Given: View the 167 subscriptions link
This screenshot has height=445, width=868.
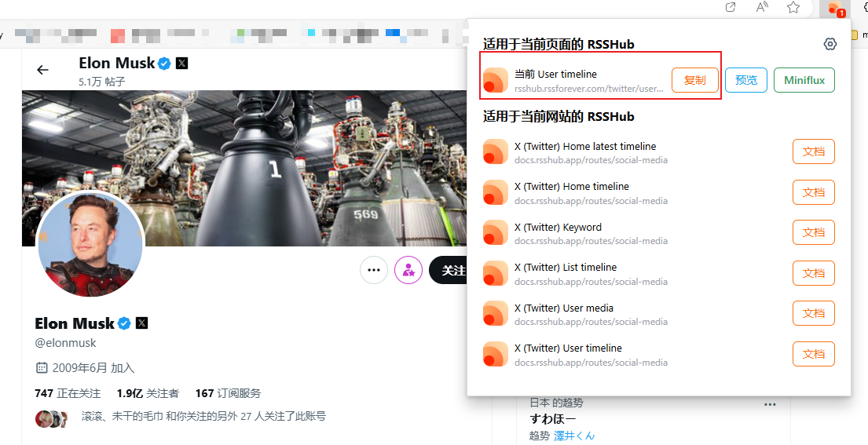Looking at the screenshot, I should 228,393.
